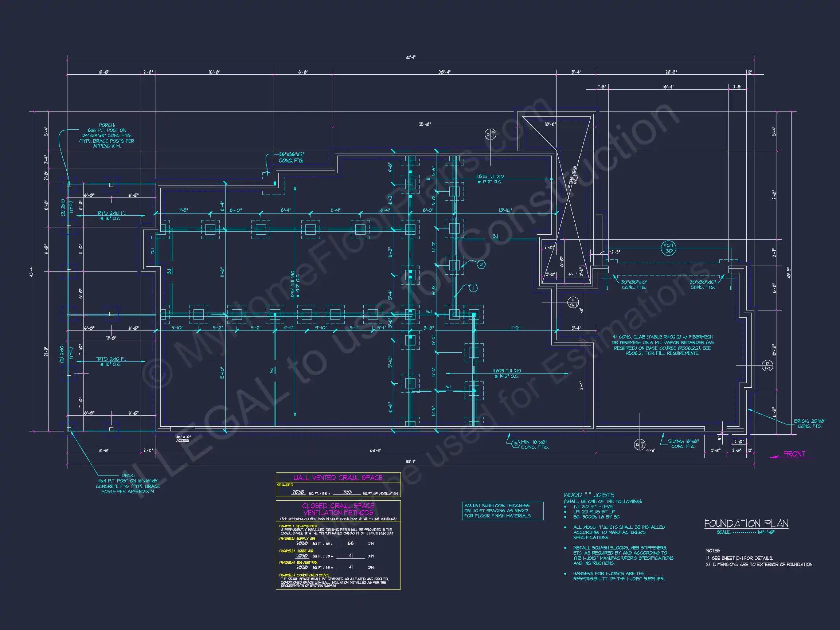Select the 4" CONC. SLAB fibermesh note
The image size is (840, 630).
point(662,345)
